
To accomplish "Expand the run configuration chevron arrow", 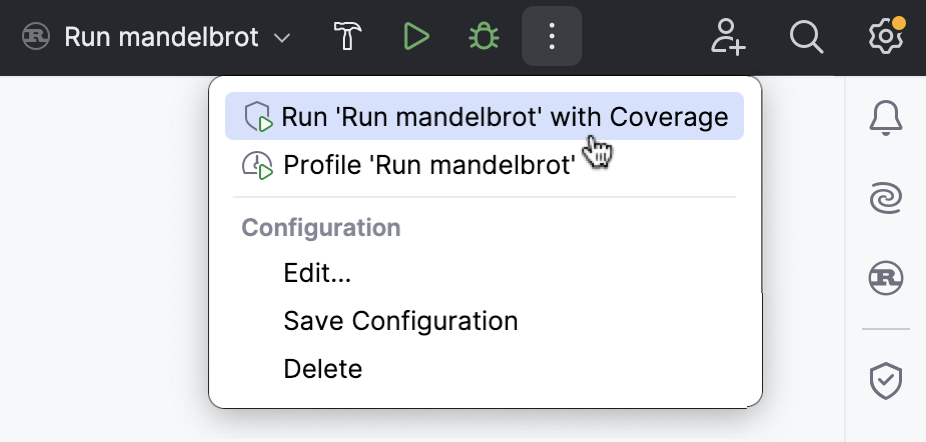I will (x=283, y=39).
